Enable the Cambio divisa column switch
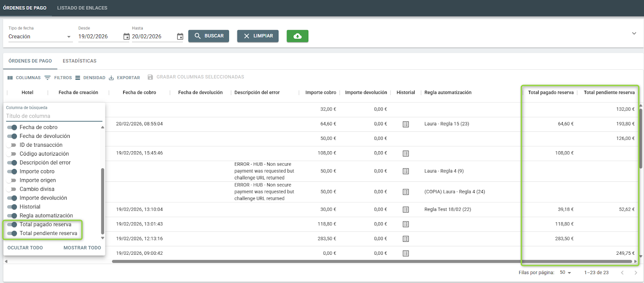Image resolution: width=644 pixels, height=283 pixels. point(12,189)
